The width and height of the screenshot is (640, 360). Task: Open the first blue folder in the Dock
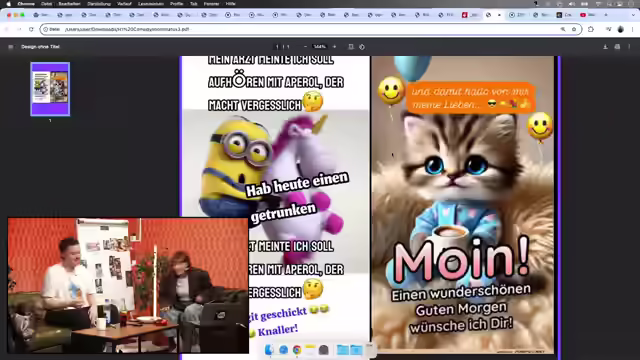pyautogui.click(x=342, y=350)
